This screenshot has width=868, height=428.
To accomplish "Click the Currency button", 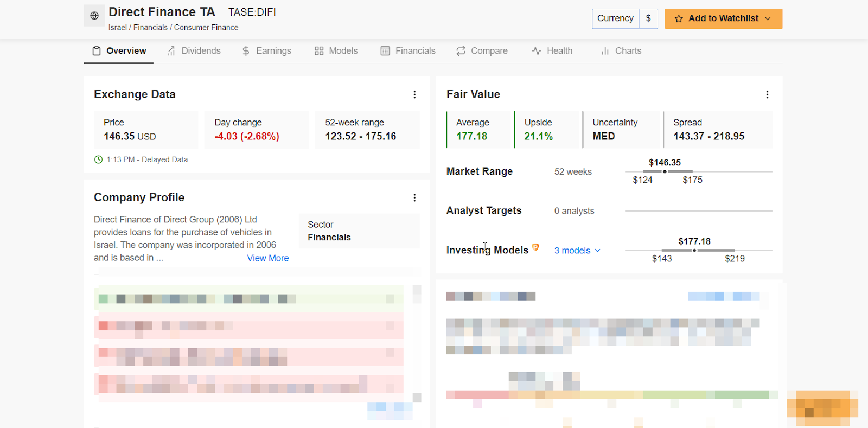I will click(615, 18).
